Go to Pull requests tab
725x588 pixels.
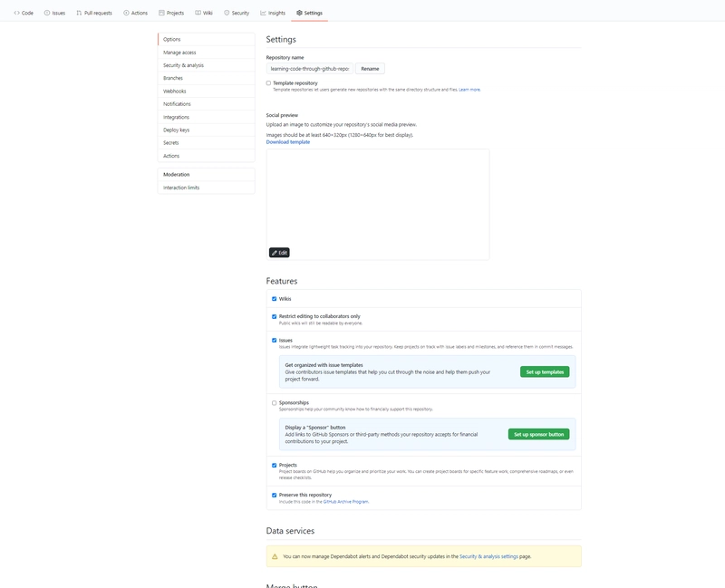pyautogui.click(x=94, y=13)
